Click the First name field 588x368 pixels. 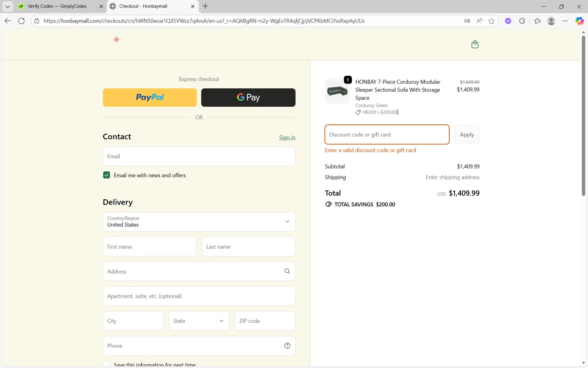(149, 247)
